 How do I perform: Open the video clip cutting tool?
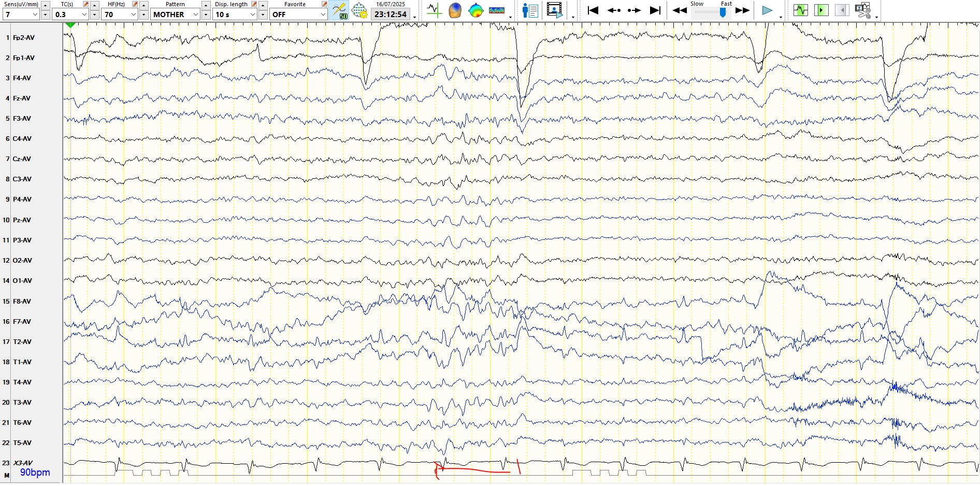coord(863,10)
